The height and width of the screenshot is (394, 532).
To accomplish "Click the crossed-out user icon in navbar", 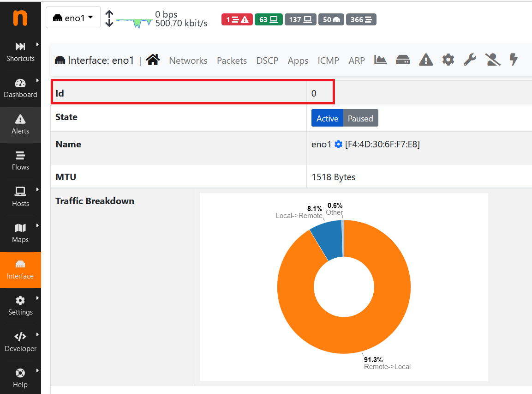I will (x=493, y=60).
